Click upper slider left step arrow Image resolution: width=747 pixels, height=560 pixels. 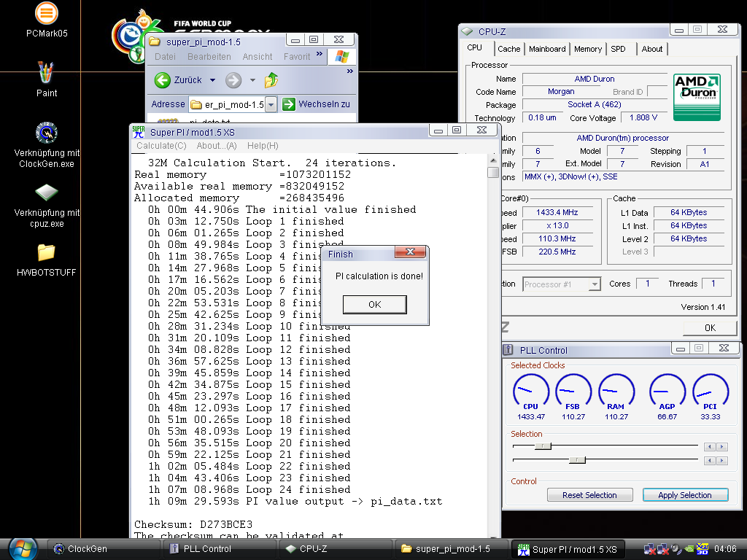point(710,447)
